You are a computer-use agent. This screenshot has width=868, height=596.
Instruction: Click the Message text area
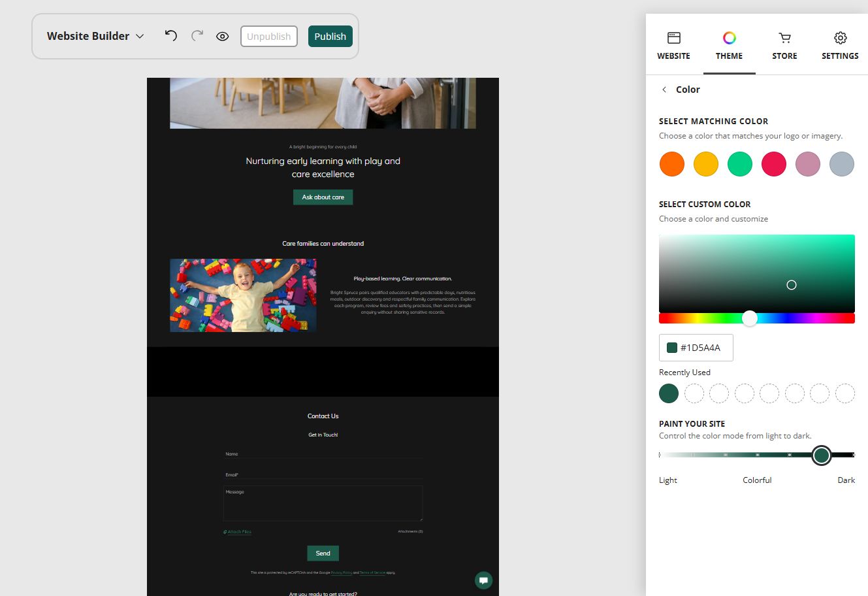click(x=323, y=503)
